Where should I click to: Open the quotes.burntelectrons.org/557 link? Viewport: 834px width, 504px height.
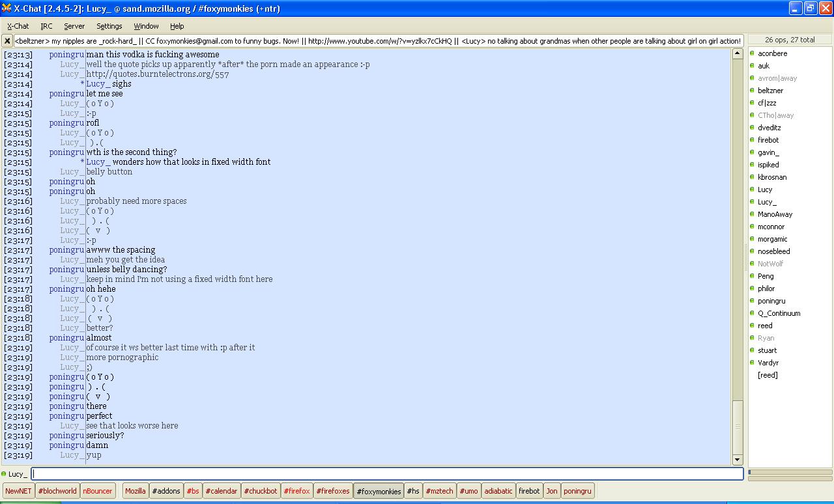pyautogui.click(x=157, y=74)
